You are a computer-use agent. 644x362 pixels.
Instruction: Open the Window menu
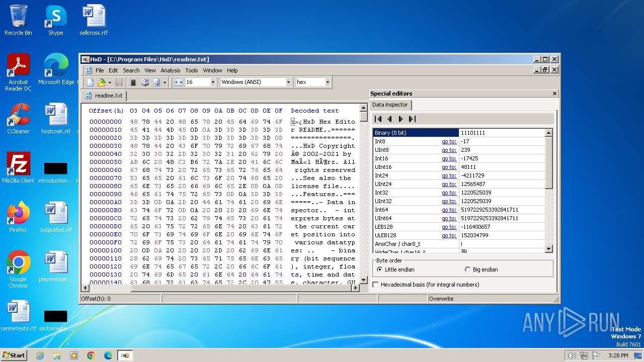[x=212, y=70]
